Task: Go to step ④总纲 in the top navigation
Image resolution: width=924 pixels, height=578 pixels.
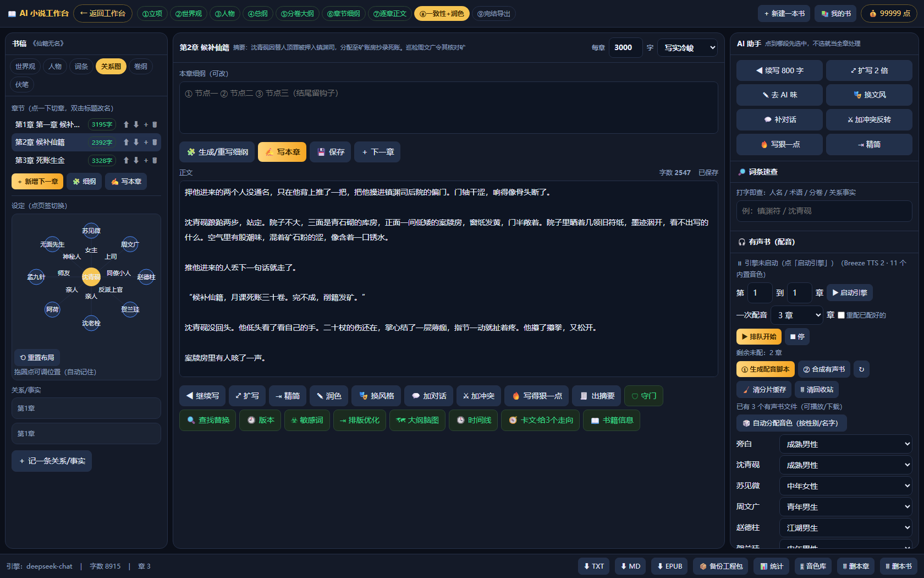Action: point(257,13)
